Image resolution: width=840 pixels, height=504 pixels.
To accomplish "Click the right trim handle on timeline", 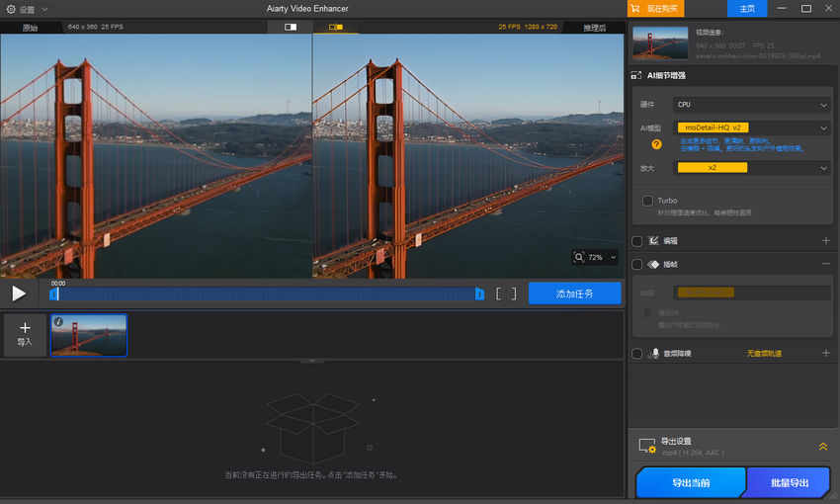I will pos(480,294).
